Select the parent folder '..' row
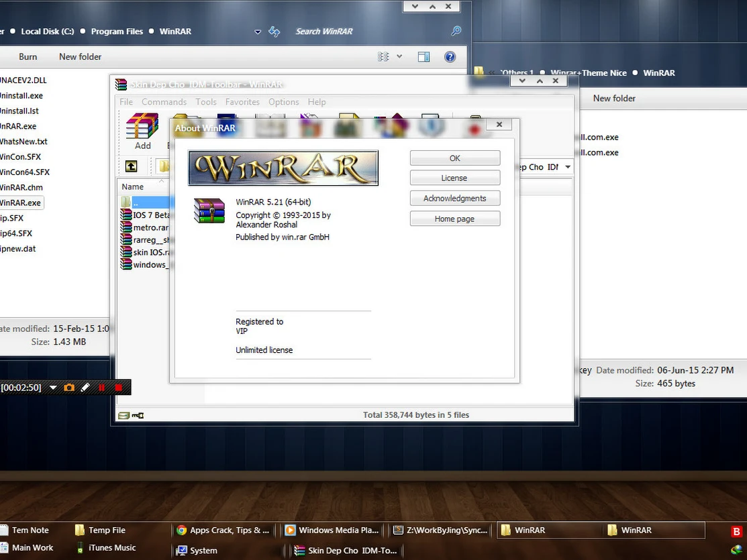The width and height of the screenshot is (747, 560). coord(145,203)
